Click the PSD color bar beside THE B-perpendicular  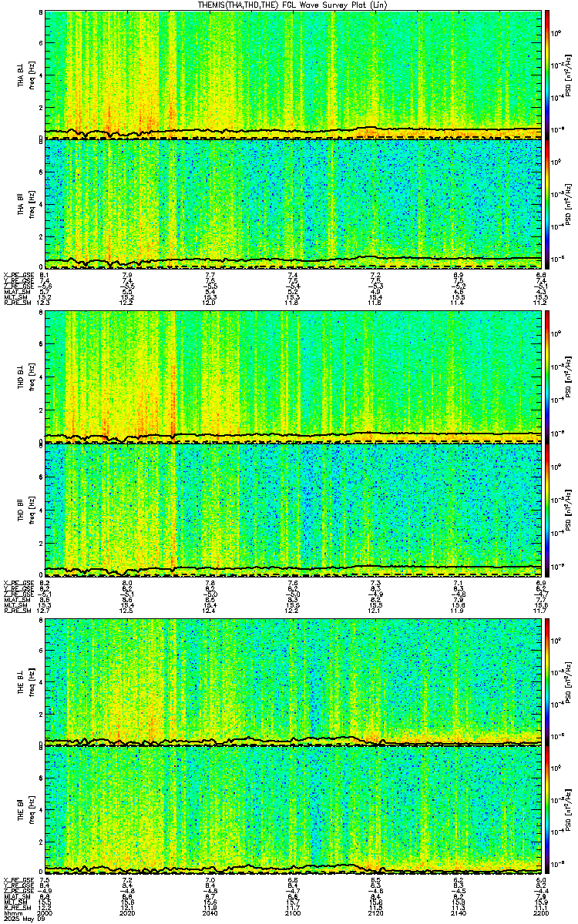tap(547, 681)
